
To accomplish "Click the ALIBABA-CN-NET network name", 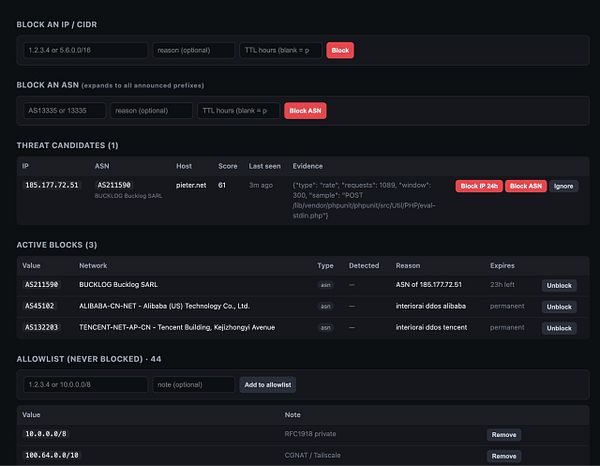I will (x=165, y=306).
